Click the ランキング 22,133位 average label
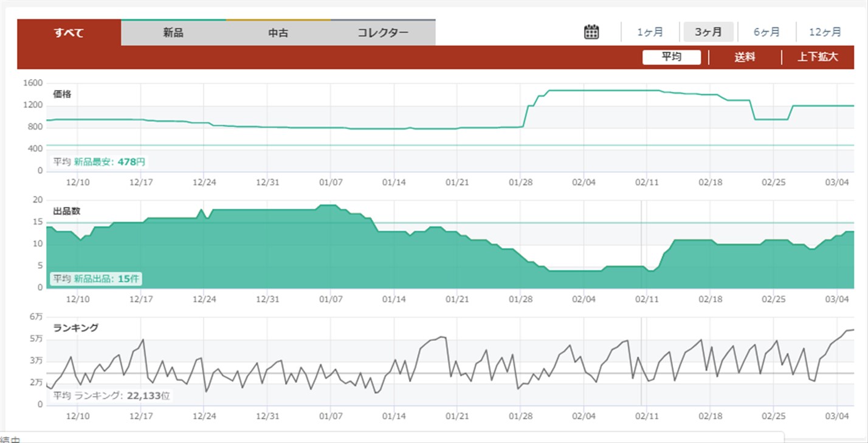 [x=111, y=396]
